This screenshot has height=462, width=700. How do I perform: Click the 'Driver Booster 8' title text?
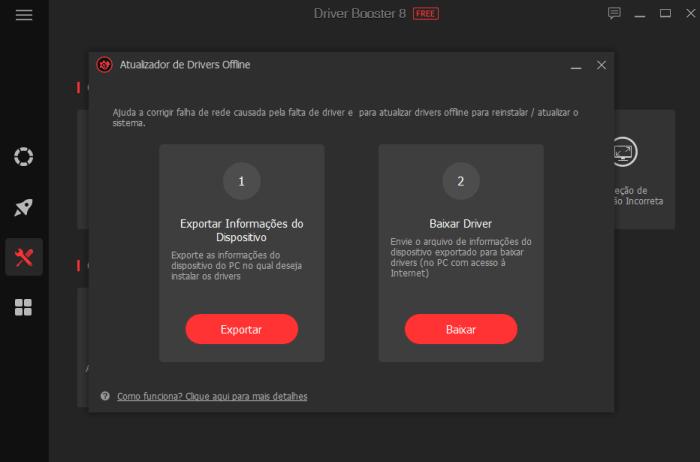click(x=360, y=14)
